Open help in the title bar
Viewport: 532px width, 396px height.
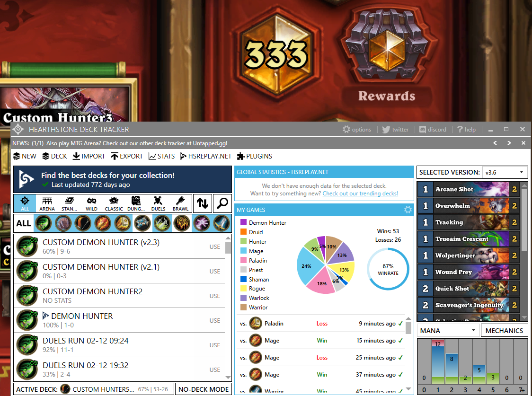(x=467, y=129)
